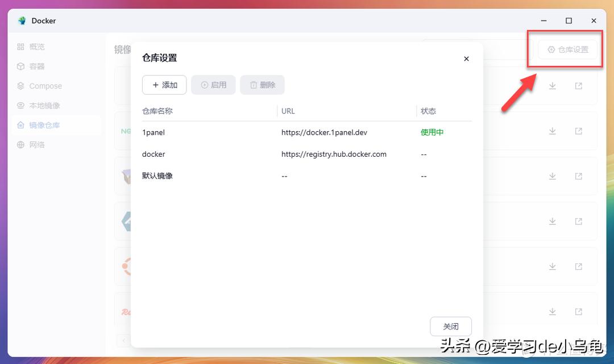Open Compose in the sidebar

(x=45, y=86)
